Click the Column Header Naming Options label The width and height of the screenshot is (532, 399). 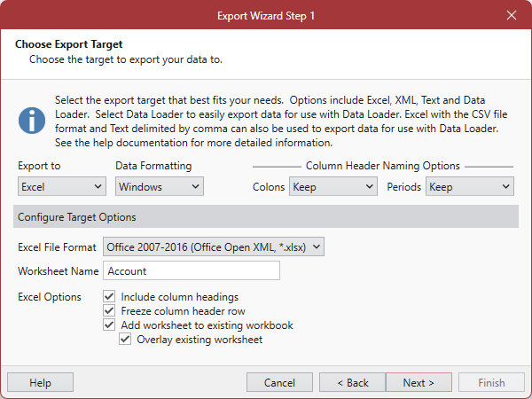tap(383, 166)
